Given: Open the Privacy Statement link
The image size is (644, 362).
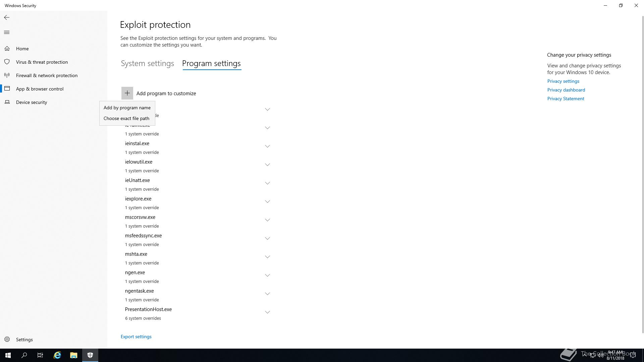Looking at the screenshot, I should coord(566,99).
